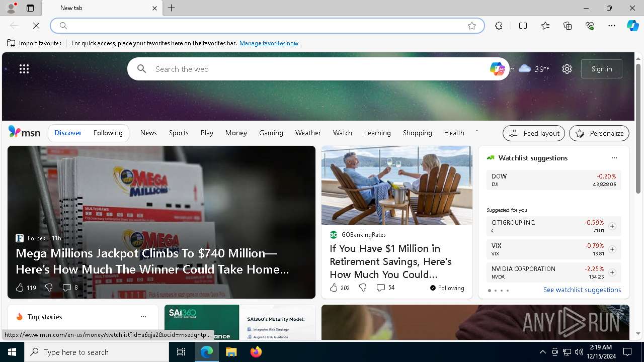Open Browser essentials icon
Viewport: 644px width, 362px height.
pos(590,26)
